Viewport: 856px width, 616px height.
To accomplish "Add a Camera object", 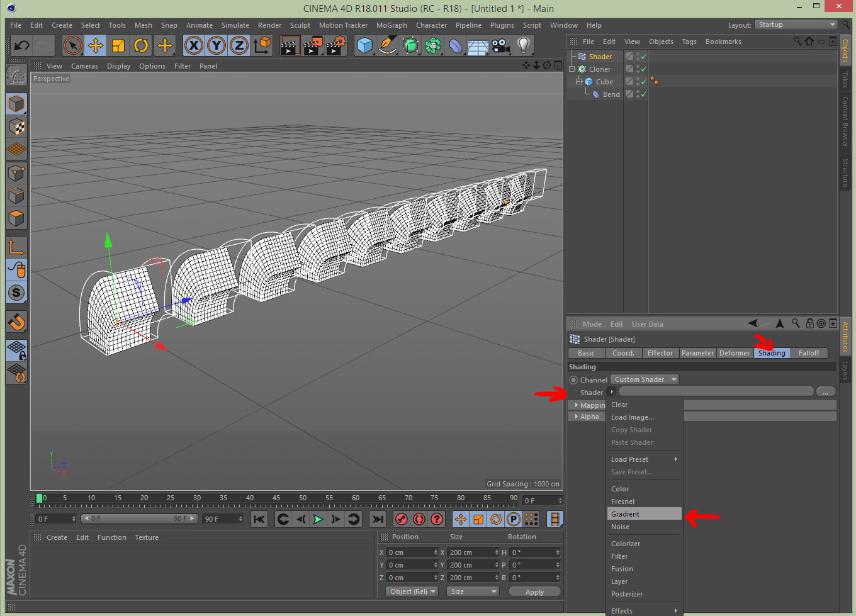I will [501, 45].
